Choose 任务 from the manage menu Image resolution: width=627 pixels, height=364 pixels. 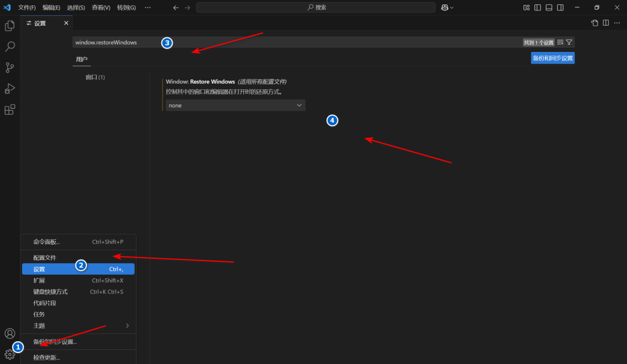tap(78, 314)
